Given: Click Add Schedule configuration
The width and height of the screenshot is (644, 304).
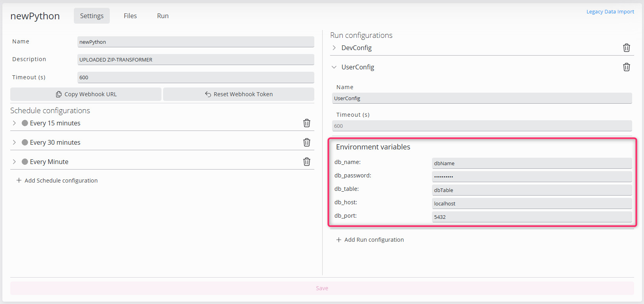Looking at the screenshot, I should click(57, 181).
